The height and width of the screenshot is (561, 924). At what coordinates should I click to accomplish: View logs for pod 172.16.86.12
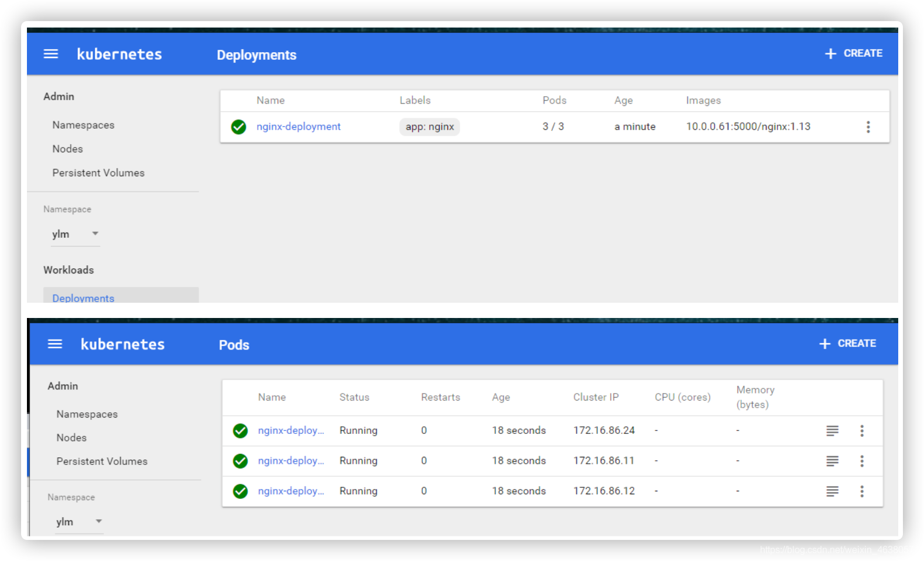pyautogui.click(x=832, y=491)
